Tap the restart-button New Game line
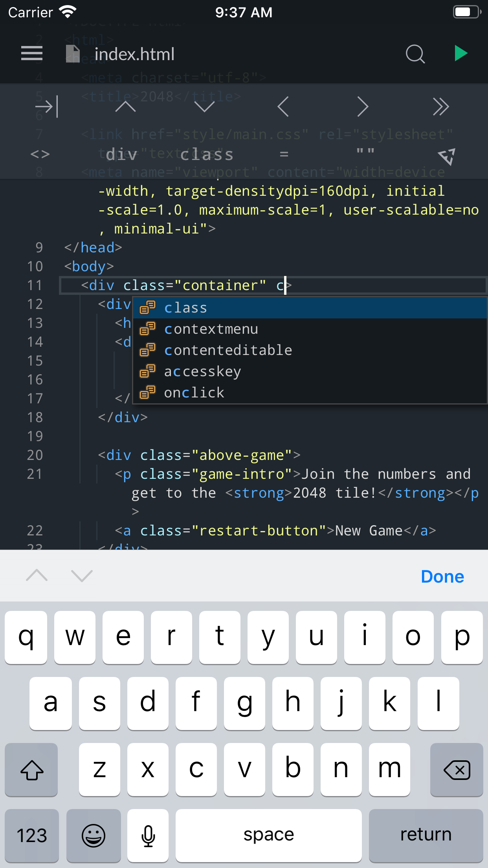Image resolution: width=488 pixels, height=868 pixels. 275,530
